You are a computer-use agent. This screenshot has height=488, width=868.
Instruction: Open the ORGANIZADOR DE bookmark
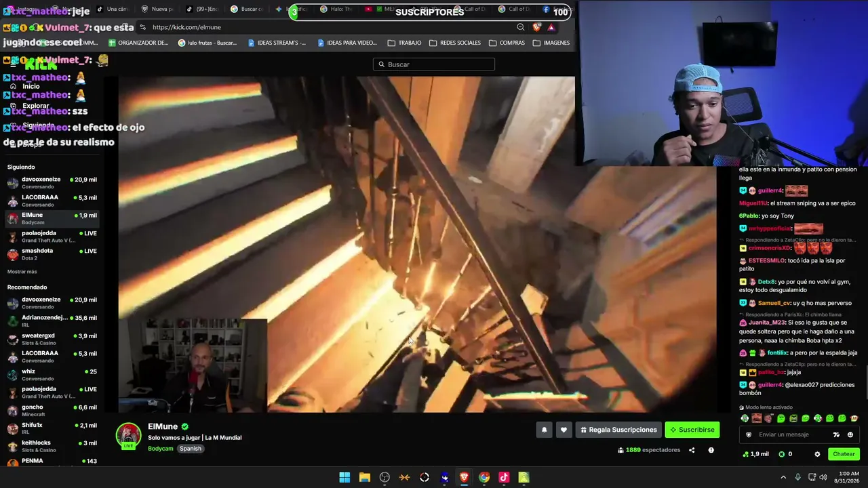[138, 43]
